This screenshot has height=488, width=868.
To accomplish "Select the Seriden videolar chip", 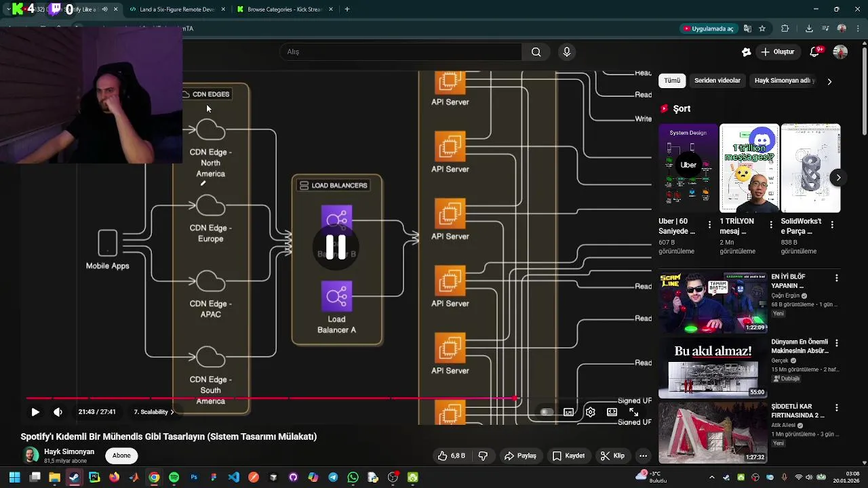I will coord(717,81).
